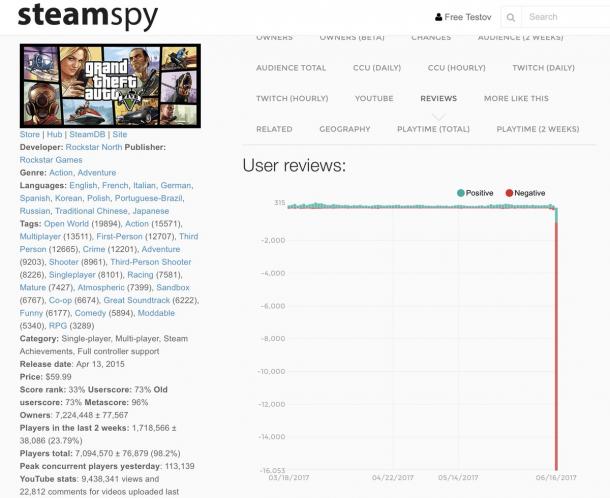
Task: Click the red negative reviews spike bar
Action: click(556, 346)
